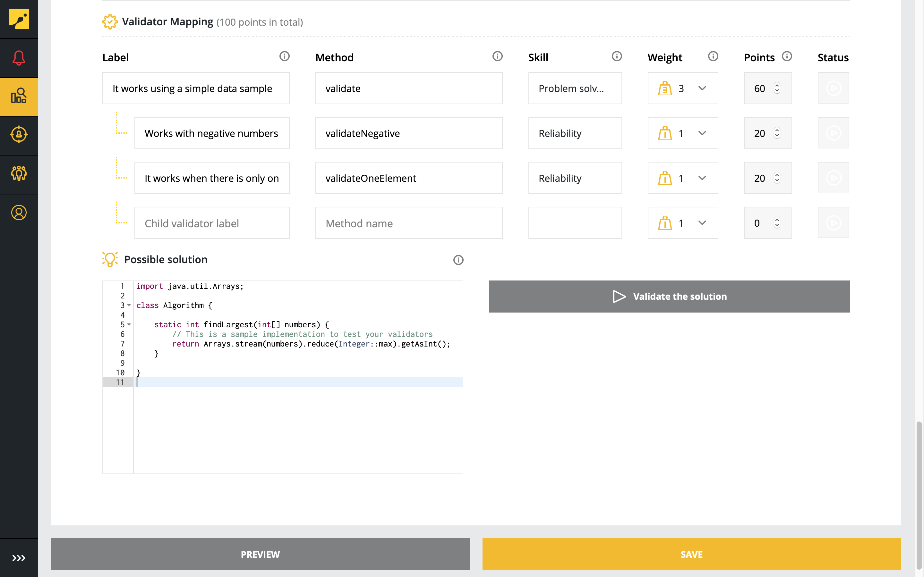Viewport: 924px width, 577px height.
Task: Click the user profile icon in sidebar
Action: tap(19, 213)
